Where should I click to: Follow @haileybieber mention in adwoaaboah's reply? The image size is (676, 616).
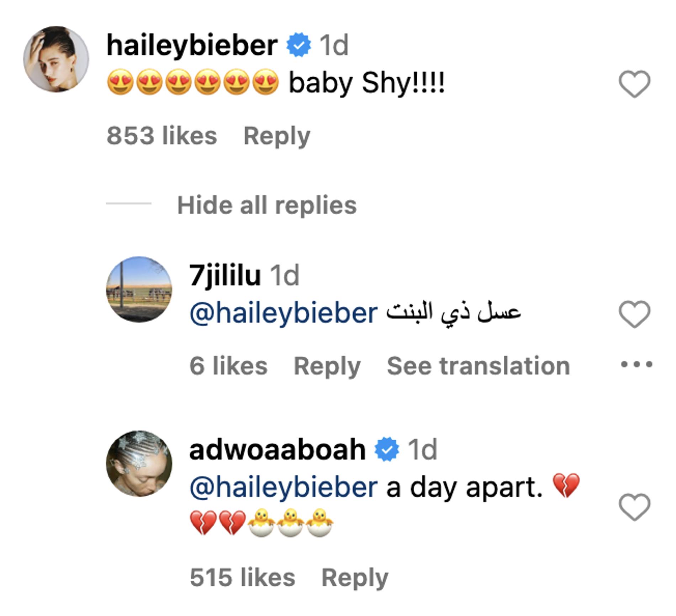tap(284, 487)
